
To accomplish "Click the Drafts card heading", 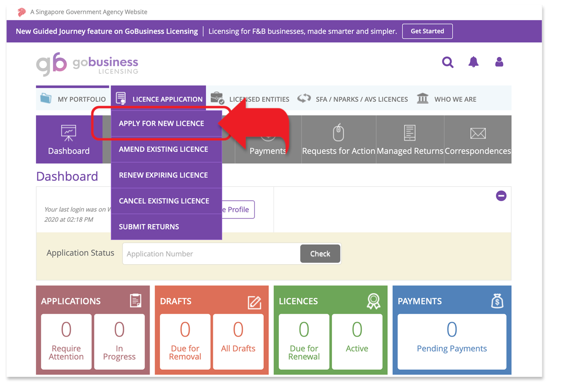I will tap(176, 301).
